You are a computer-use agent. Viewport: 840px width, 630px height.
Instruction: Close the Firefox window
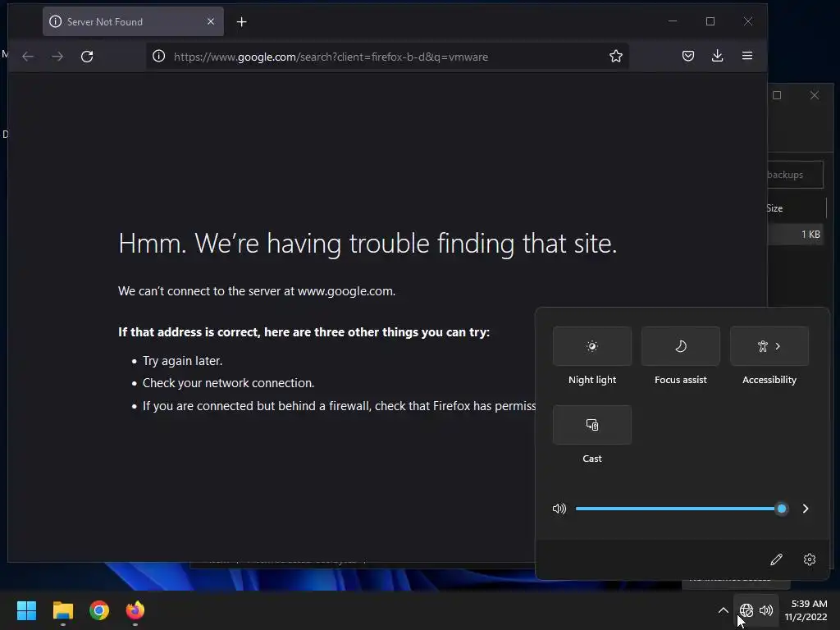click(x=748, y=21)
